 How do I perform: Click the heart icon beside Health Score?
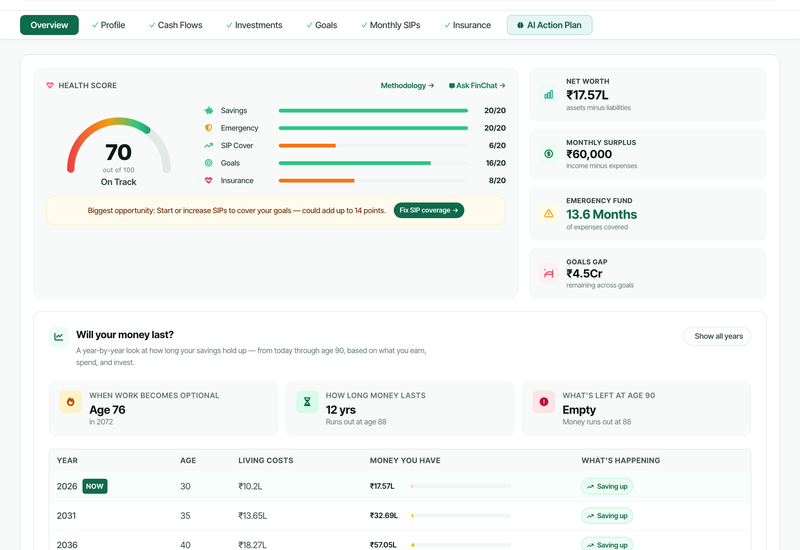click(x=50, y=85)
